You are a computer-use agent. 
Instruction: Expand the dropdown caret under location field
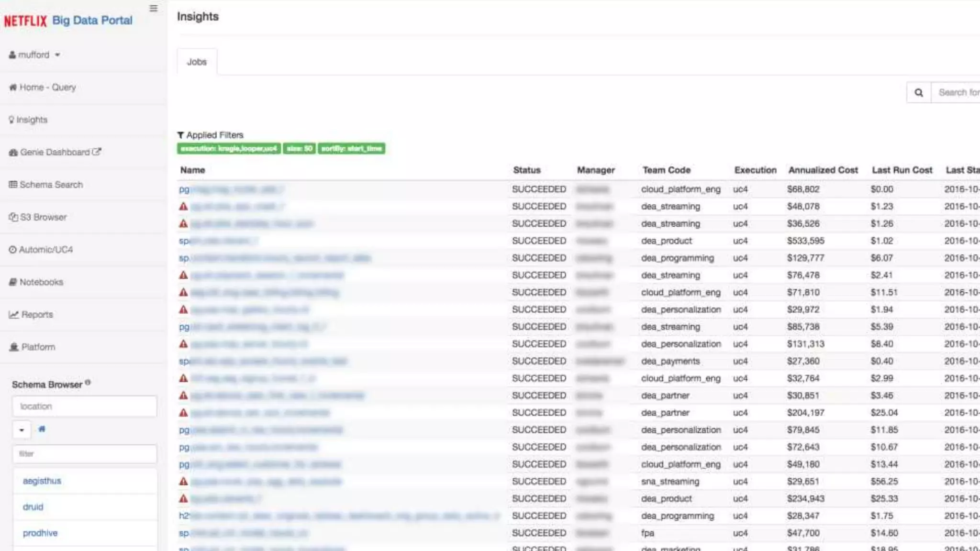[22, 430]
